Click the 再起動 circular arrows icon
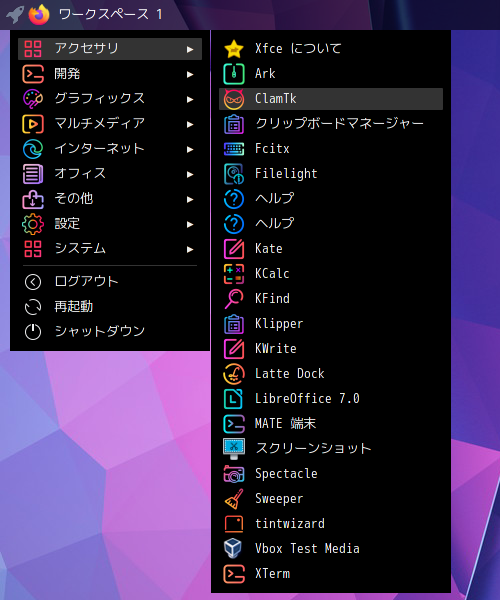500x600 pixels. coord(33,307)
